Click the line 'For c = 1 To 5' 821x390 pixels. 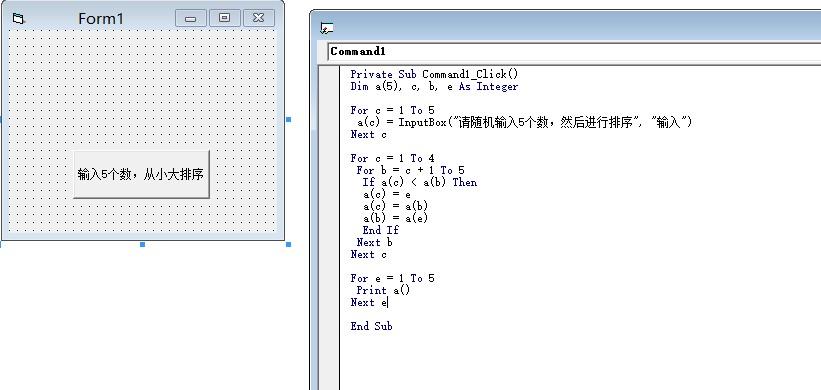[x=392, y=110]
